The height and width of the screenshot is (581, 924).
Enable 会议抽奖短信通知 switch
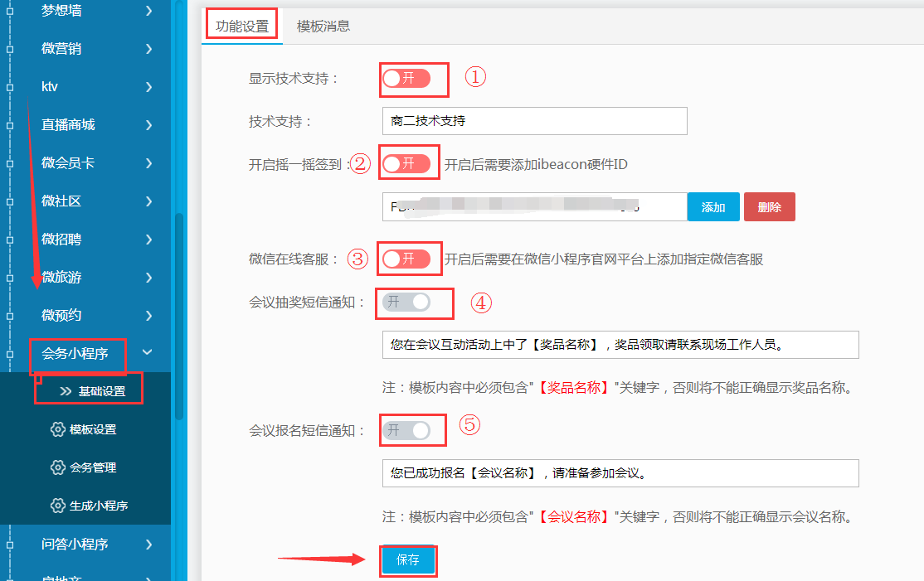406,303
